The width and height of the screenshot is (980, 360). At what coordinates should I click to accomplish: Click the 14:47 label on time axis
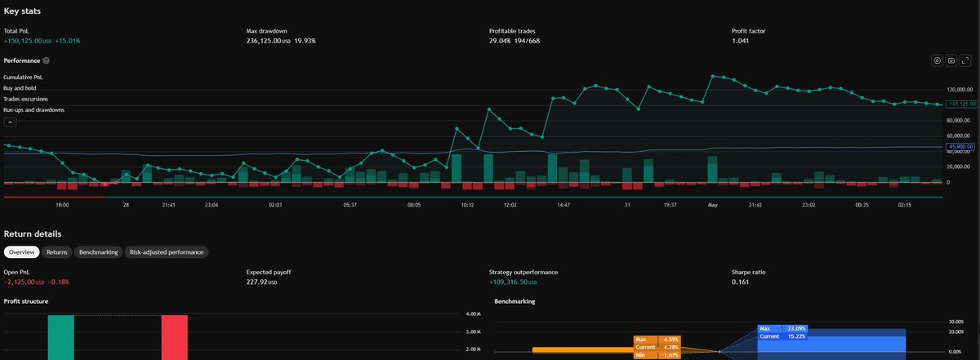click(x=563, y=206)
